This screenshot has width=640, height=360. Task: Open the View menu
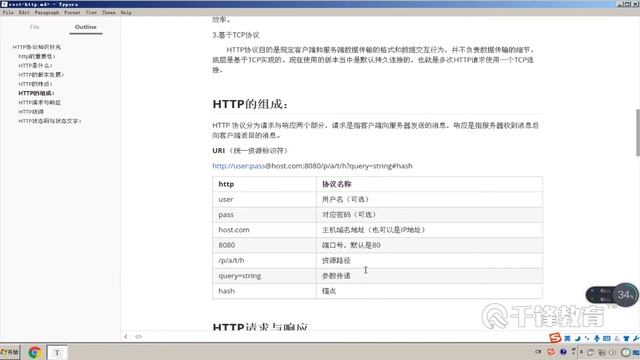coord(91,13)
